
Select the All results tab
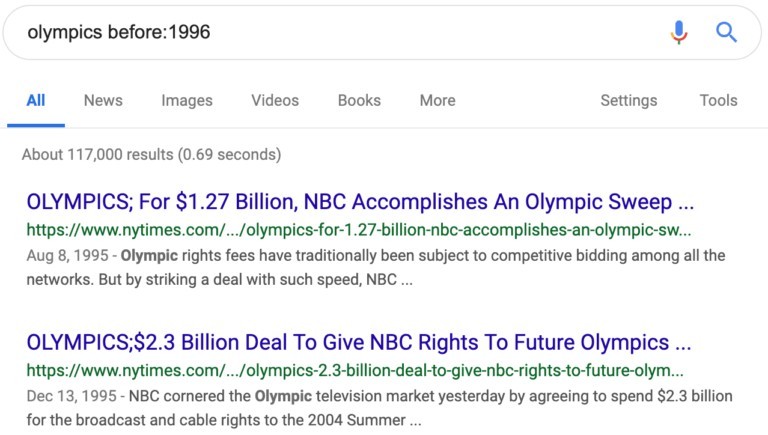(x=36, y=100)
